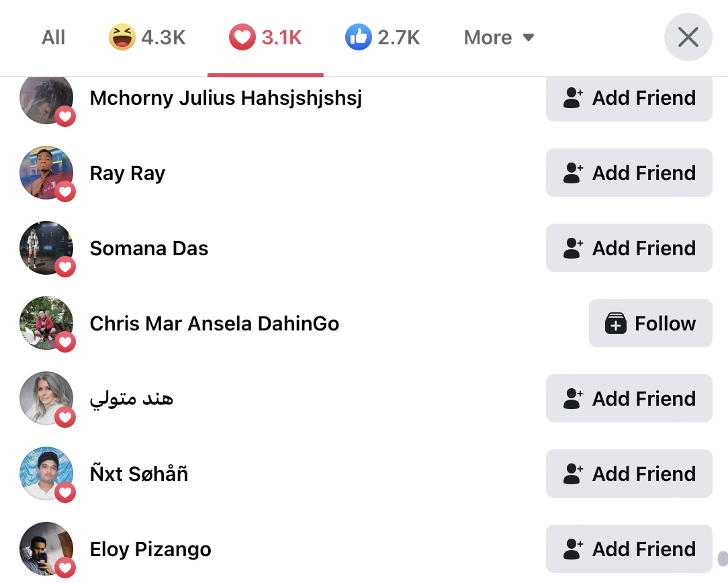View Chris Mar Ansela DahinGo's avatar

coord(46,323)
